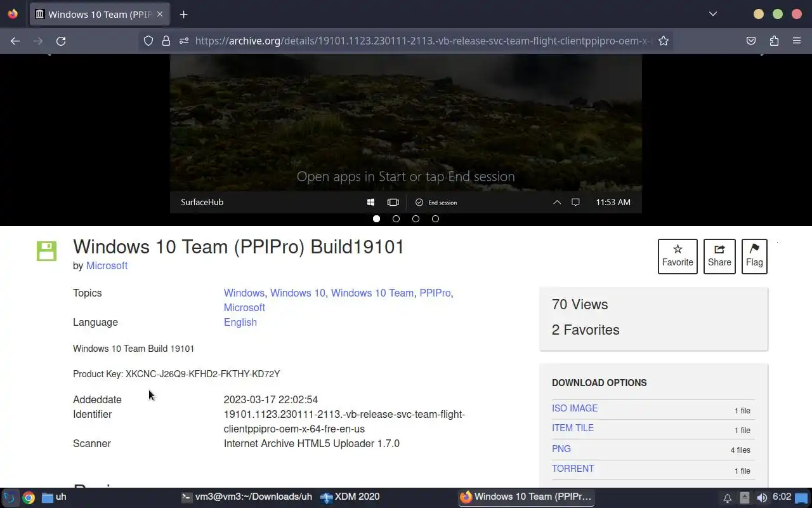This screenshot has height=508, width=812.
Task: Open the Extensions puzzle icon
Action: point(774,41)
